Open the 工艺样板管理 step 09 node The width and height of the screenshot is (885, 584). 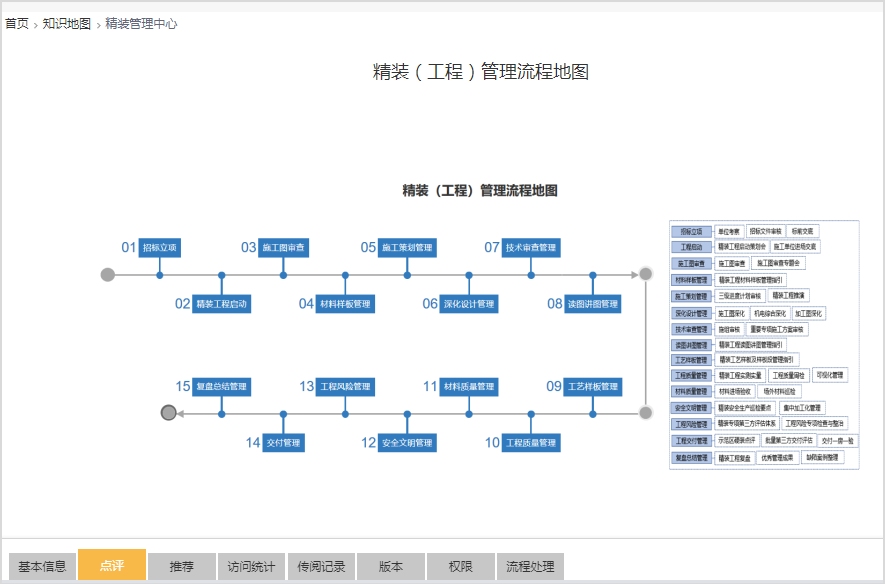coord(594,386)
